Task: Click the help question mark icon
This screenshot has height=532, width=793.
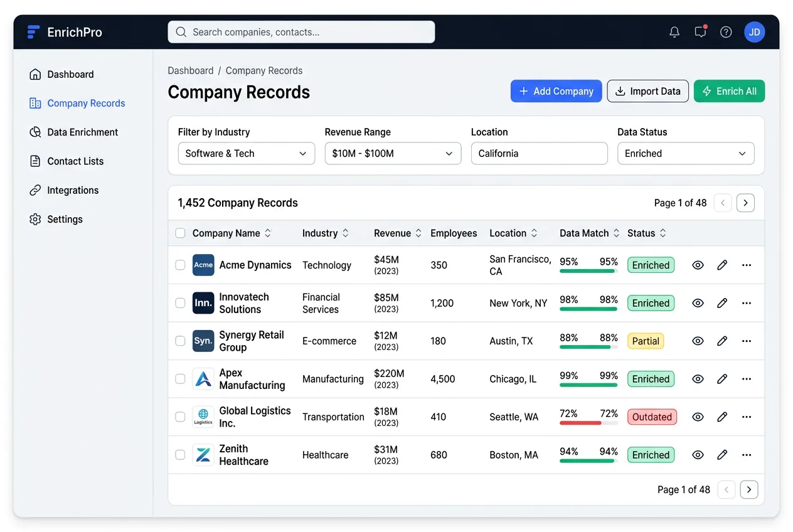Action: pyautogui.click(x=726, y=31)
